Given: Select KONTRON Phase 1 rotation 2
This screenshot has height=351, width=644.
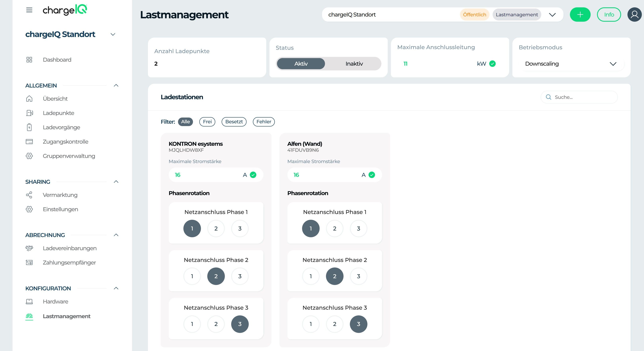Looking at the screenshot, I should click(216, 228).
